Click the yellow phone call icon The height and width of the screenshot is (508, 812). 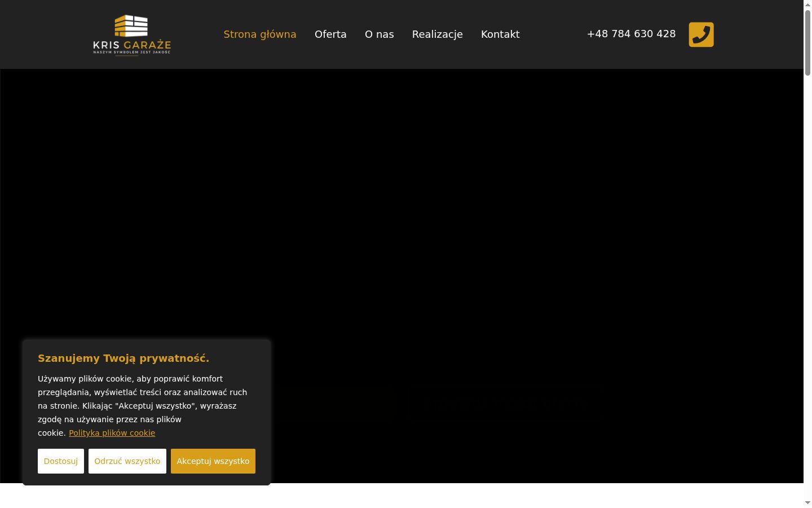(x=701, y=34)
